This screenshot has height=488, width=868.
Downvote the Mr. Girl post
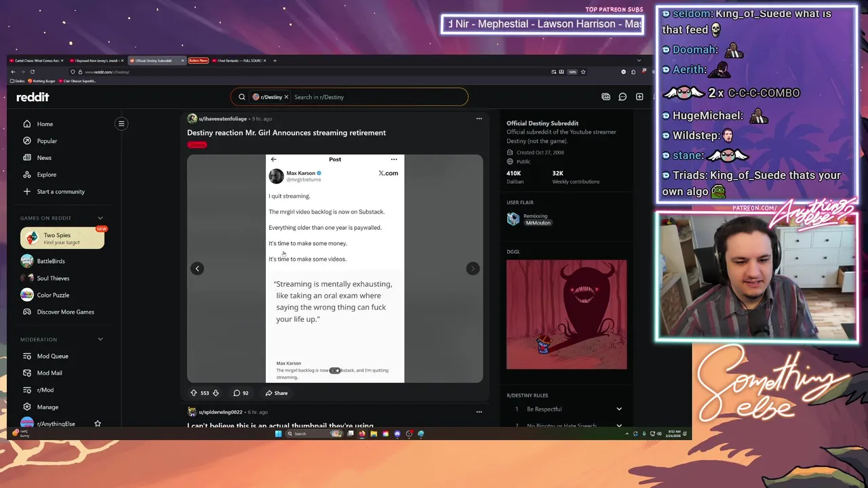point(216,393)
